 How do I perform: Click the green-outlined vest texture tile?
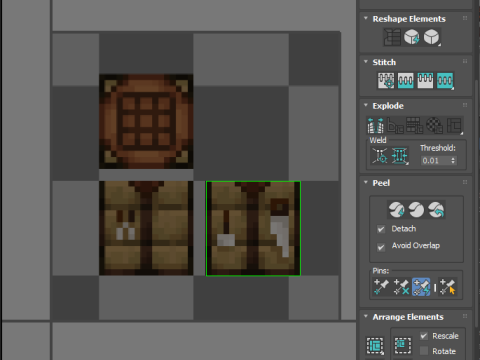pyautogui.click(x=253, y=229)
